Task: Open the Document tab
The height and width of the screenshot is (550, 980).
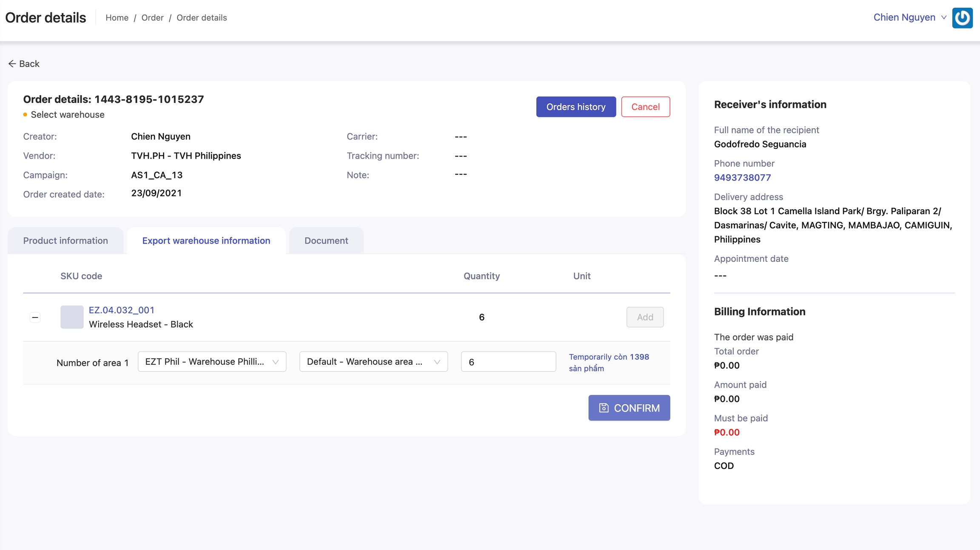Action: pyautogui.click(x=326, y=241)
